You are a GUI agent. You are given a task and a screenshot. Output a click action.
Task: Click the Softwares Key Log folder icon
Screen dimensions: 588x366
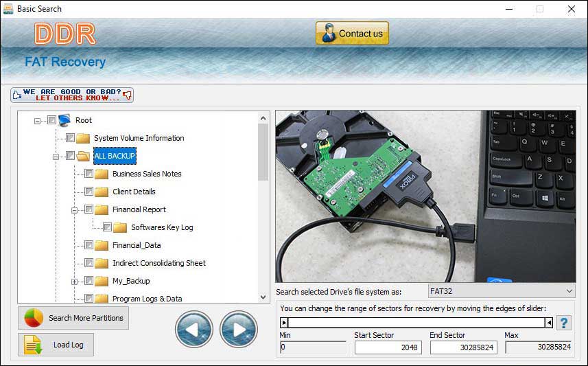(120, 227)
